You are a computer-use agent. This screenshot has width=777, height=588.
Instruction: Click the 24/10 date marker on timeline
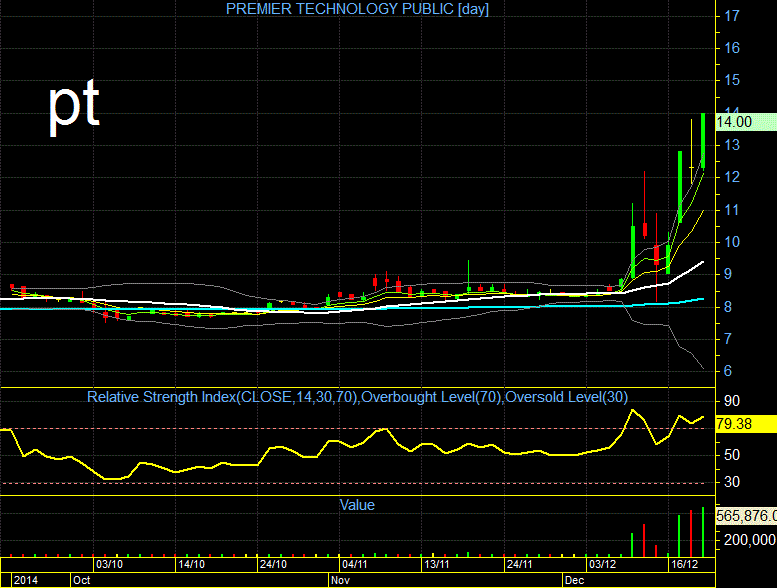tap(273, 564)
